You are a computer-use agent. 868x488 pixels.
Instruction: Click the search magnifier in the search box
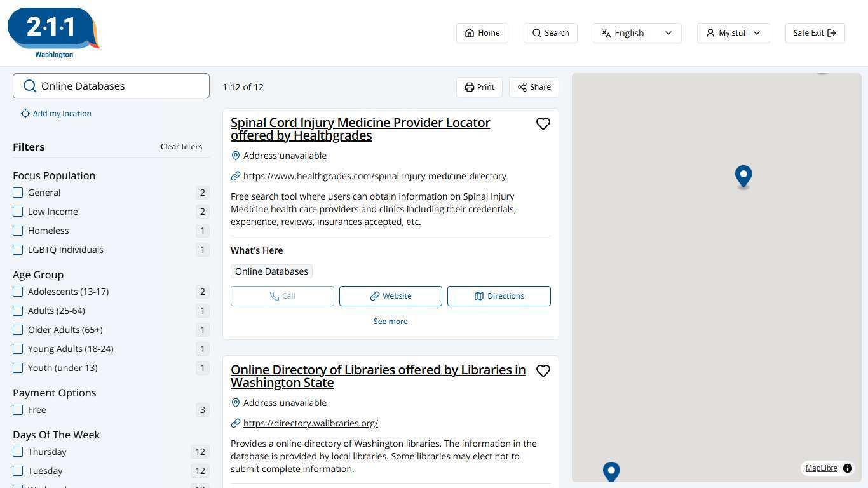click(30, 85)
